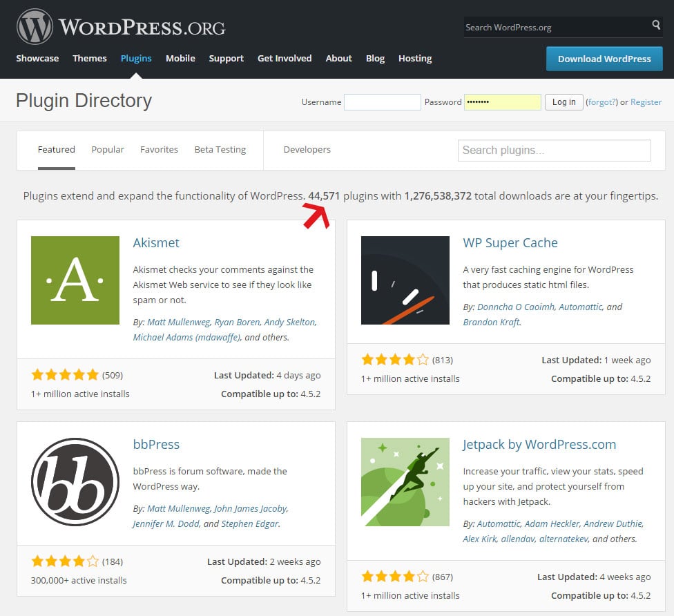Click author link Adam Heckler
The image size is (674, 616).
click(x=552, y=523)
